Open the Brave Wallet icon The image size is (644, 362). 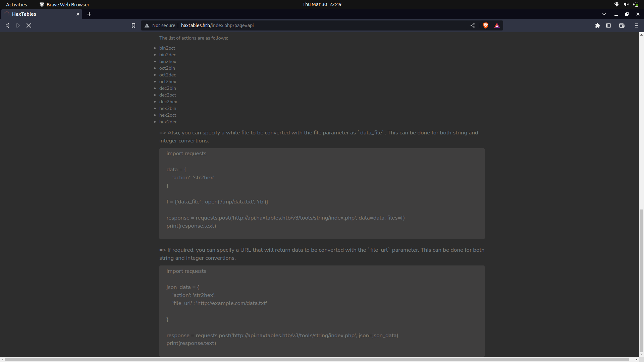click(x=622, y=25)
